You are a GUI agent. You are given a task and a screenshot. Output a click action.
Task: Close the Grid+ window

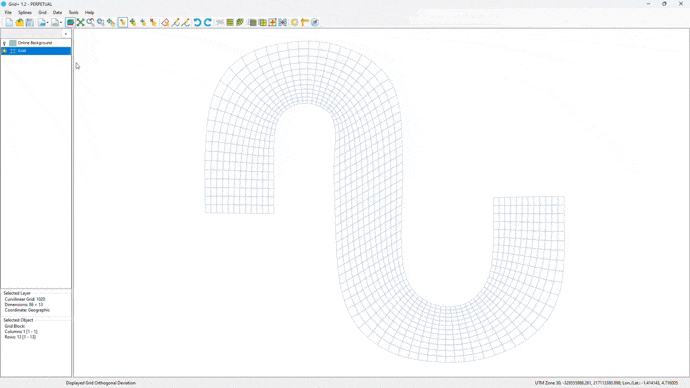coord(681,4)
